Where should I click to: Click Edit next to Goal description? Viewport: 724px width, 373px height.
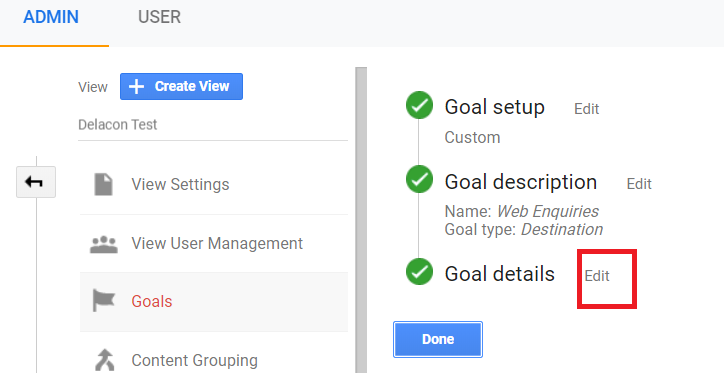(x=639, y=184)
